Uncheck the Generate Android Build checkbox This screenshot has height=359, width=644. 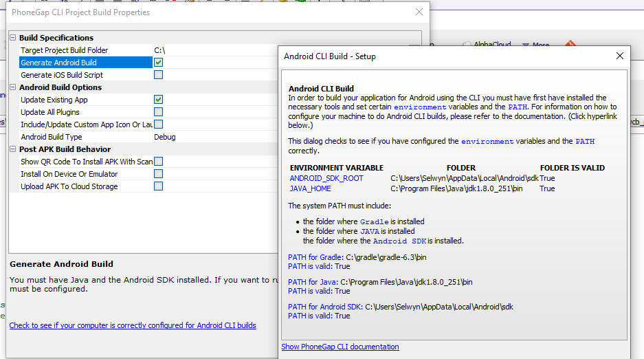(158, 63)
